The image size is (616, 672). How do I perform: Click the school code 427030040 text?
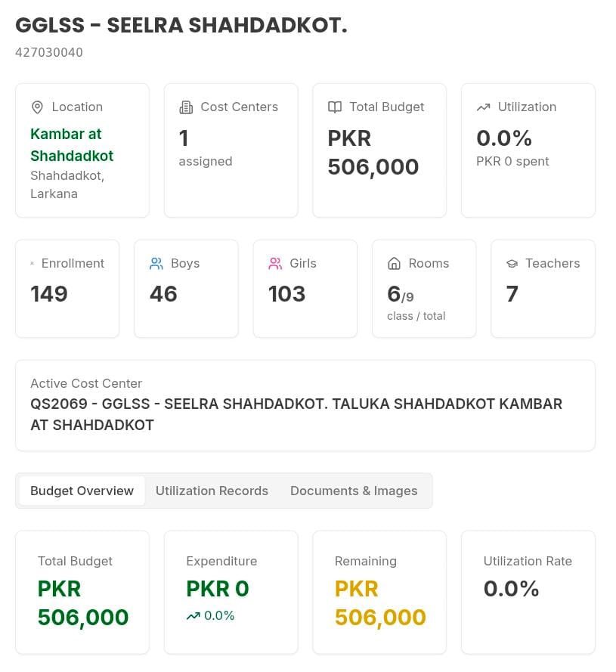[x=49, y=52]
